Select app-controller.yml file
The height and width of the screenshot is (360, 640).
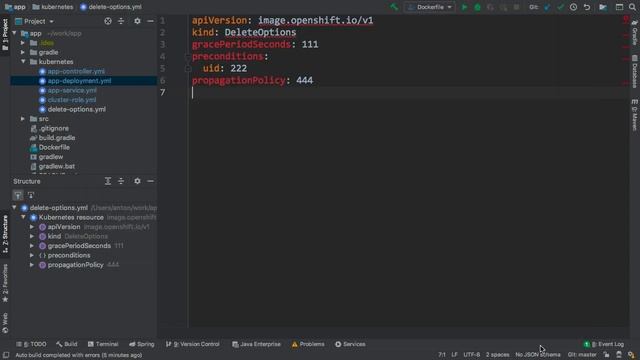point(76,71)
